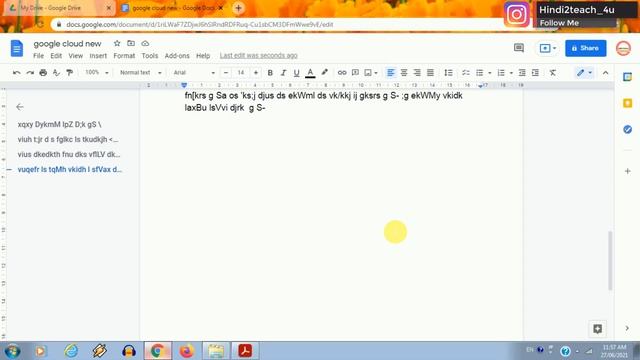Open Firefox from the taskbar
Viewport: 640px width, 360px height.
[187, 351]
